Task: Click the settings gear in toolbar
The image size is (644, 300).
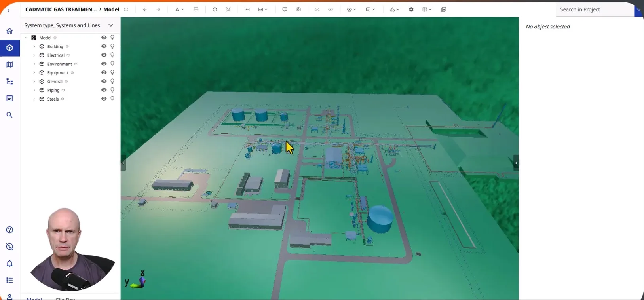Action: pos(411,9)
